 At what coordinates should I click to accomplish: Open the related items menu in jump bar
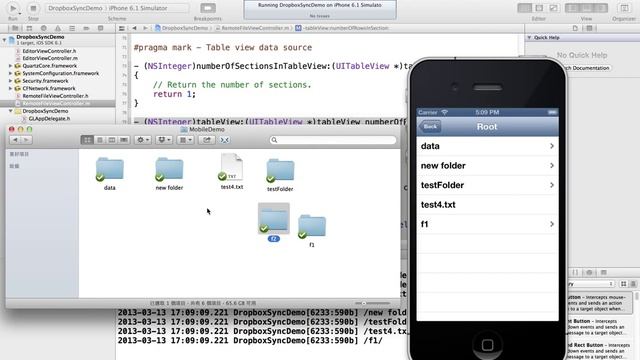122,28
